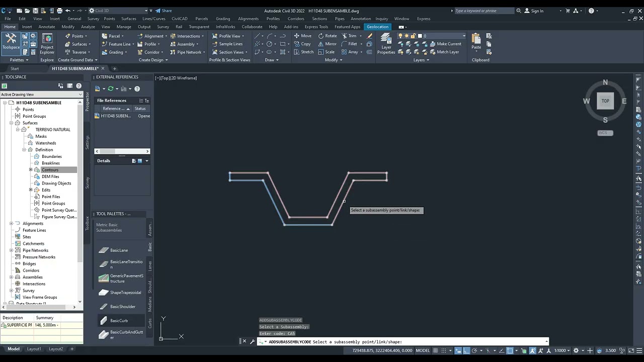
Task: Click the WCS coordinate system label
Action: 605,133
